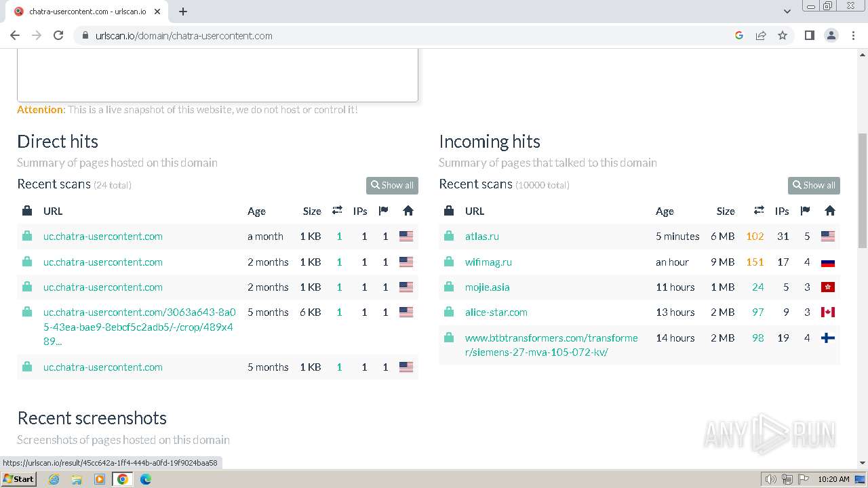Click the green lock beside atlas.ru
This screenshot has height=488, width=868.
click(449, 236)
